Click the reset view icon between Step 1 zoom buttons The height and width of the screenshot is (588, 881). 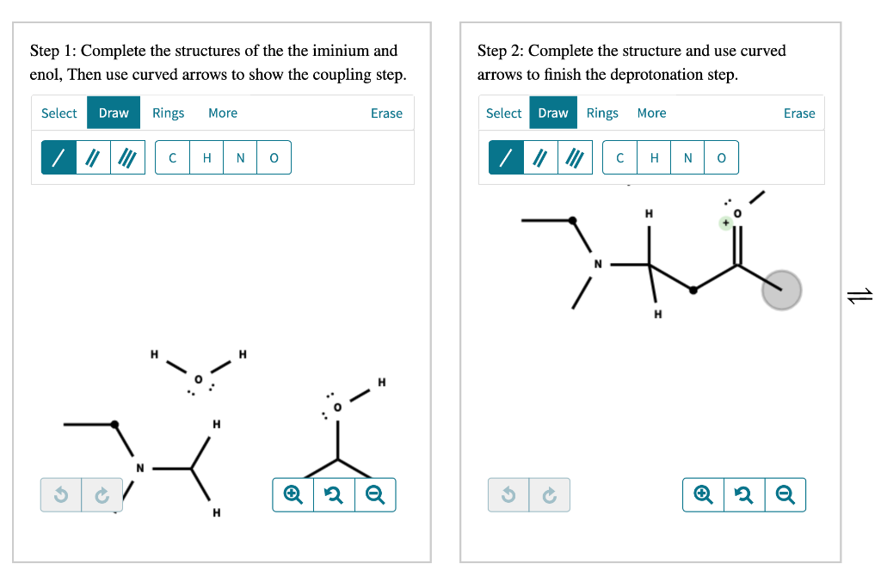tap(334, 494)
